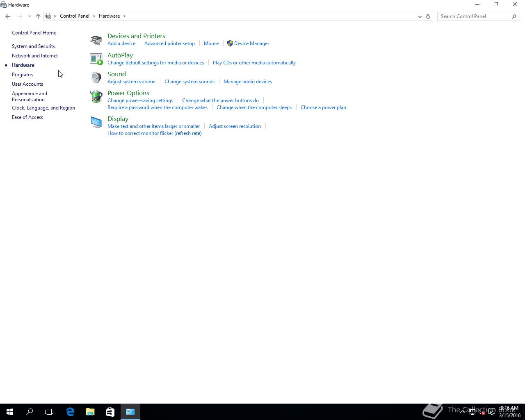Screen dimensions: 525x420
Task: Click Require a password when computer wakes
Action: [157, 107]
